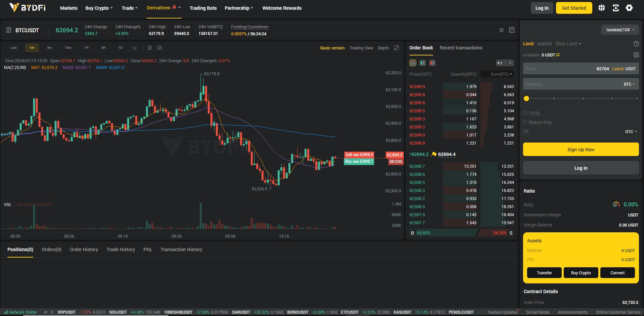
Task: Show sell orders only view
Action: (432, 63)
